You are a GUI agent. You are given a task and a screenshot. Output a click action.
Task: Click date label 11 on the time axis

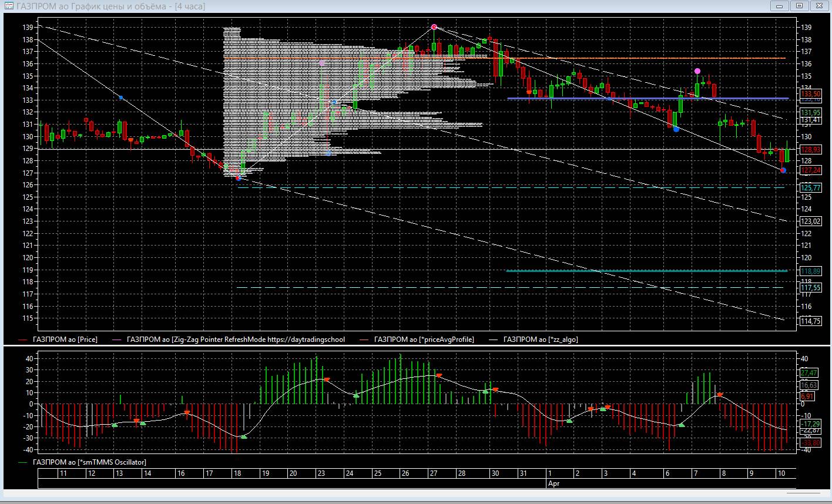[x=63, y=473]
